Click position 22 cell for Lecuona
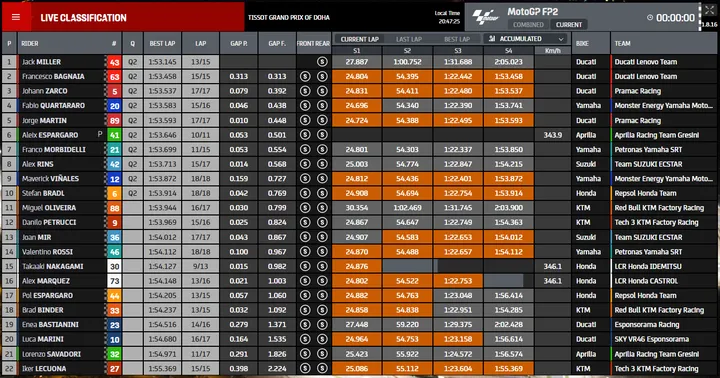Image resolution: width=720 pixels, height=378 pixels. click(x=9, y=368)
